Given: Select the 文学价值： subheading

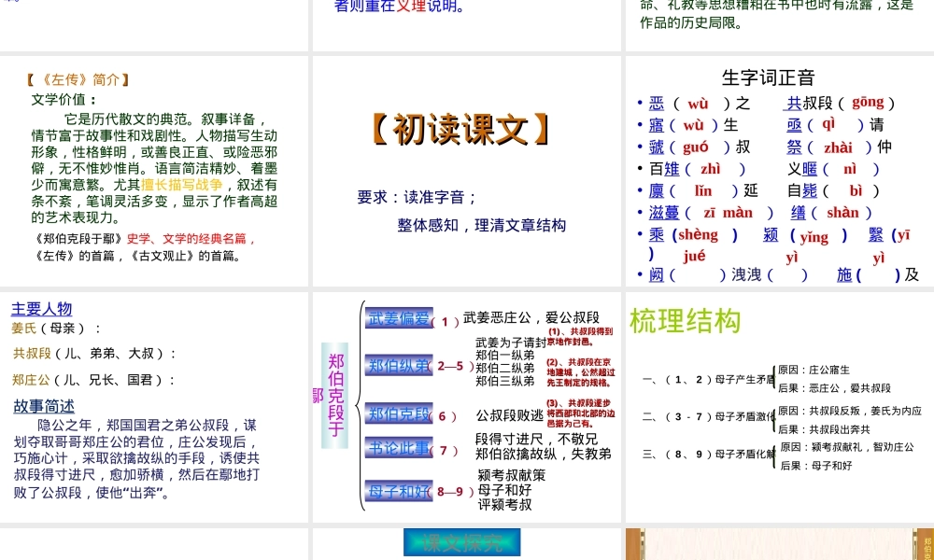Looking at the screenshot, I should click(x=64, y=99).
